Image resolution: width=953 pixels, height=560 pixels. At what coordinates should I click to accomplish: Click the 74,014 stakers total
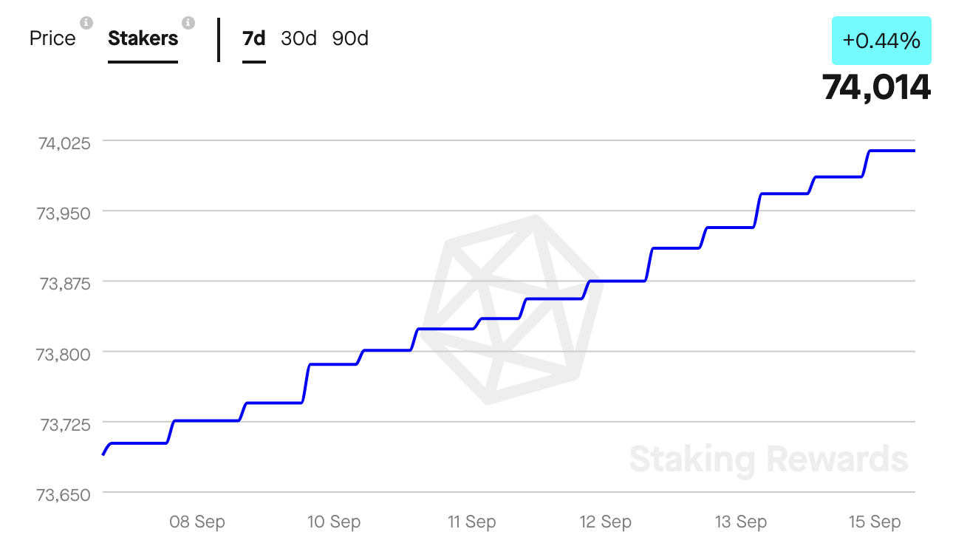(x=876, y=88)
